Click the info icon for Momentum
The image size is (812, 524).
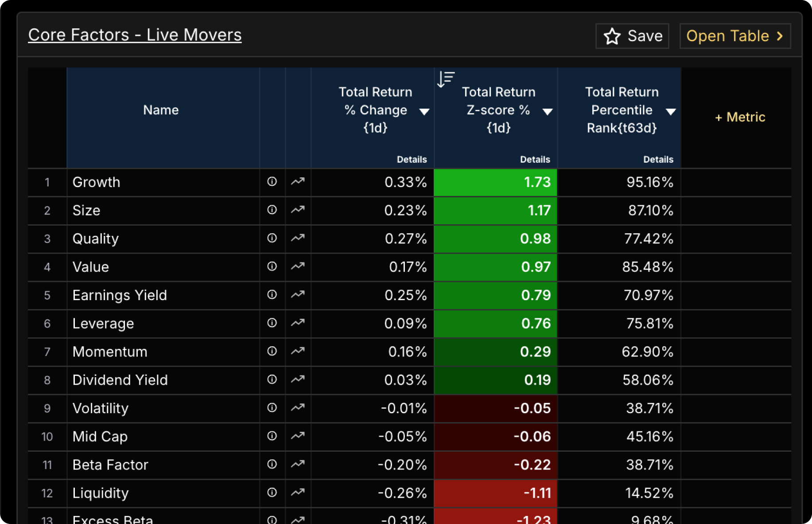pyautogui.click(x=272, y=351)
